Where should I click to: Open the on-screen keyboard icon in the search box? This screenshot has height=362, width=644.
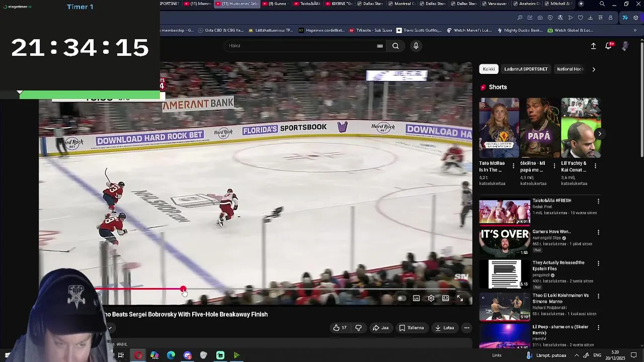pyautogui.click(x=380, y=46)
